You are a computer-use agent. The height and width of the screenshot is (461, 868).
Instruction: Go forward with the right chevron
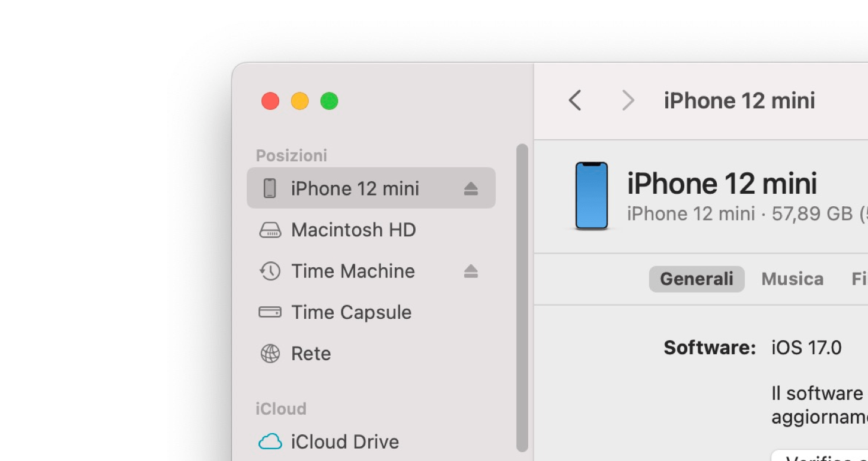pyautogui.click(x=628, y=101)
